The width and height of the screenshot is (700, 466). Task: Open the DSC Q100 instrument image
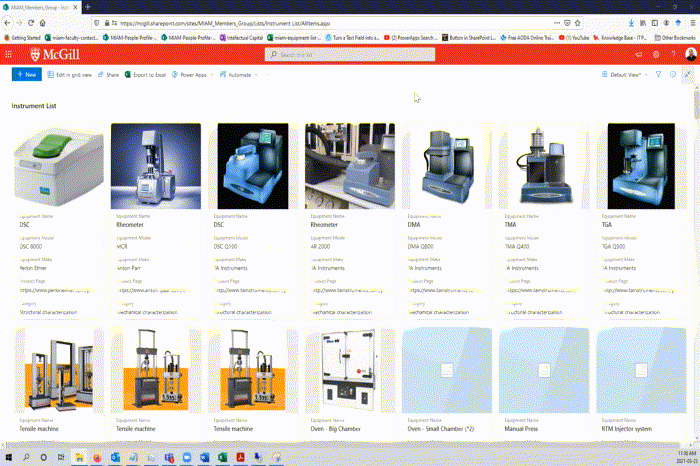pyautogui.click(x=253, y=166)
